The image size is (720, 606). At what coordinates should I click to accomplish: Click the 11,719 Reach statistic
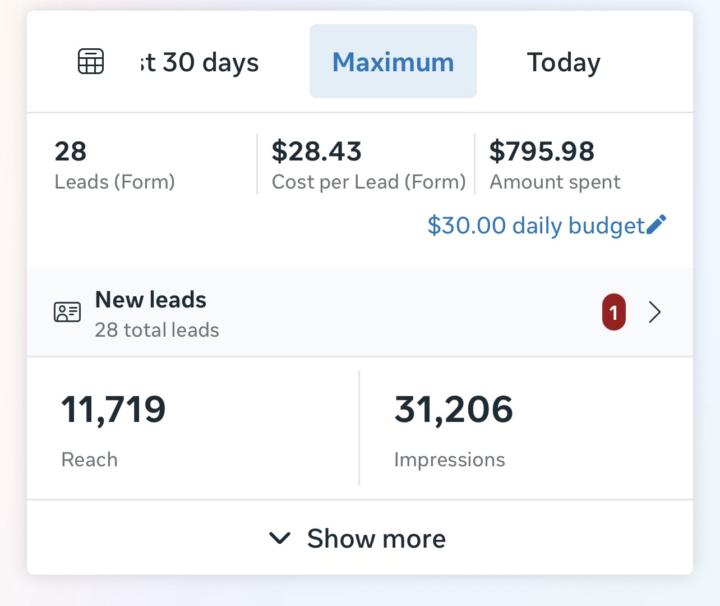[x=113, y=409]
